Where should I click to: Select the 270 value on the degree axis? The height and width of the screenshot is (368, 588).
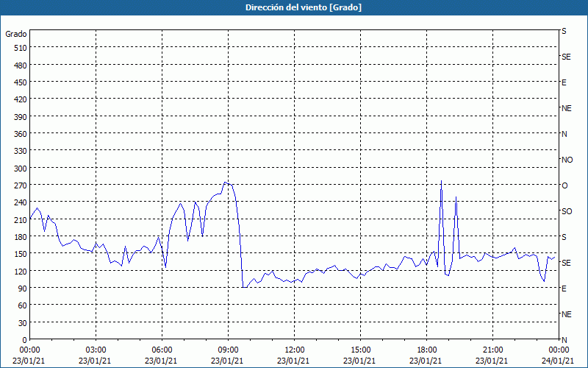click(21, 185)
